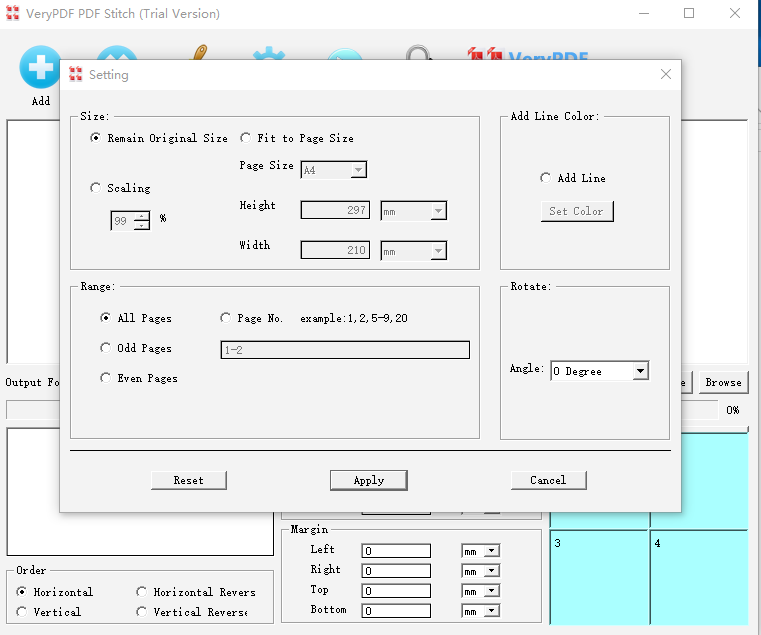The height and width of the screenshot is (635, 761).
Task: Click the Setting dialog title icon
Action: pos(75,74)
